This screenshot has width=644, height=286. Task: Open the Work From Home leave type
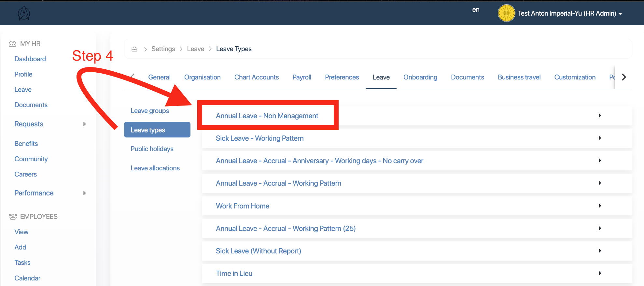(242, 206)
